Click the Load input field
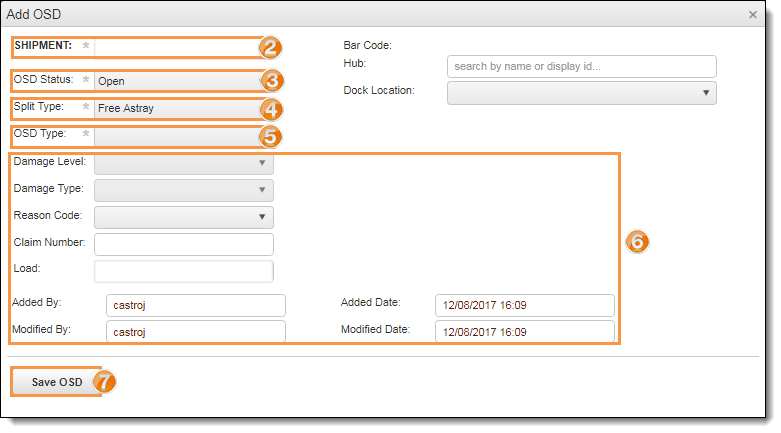Screen dimensions: 781x433 (x=184, y=271)
